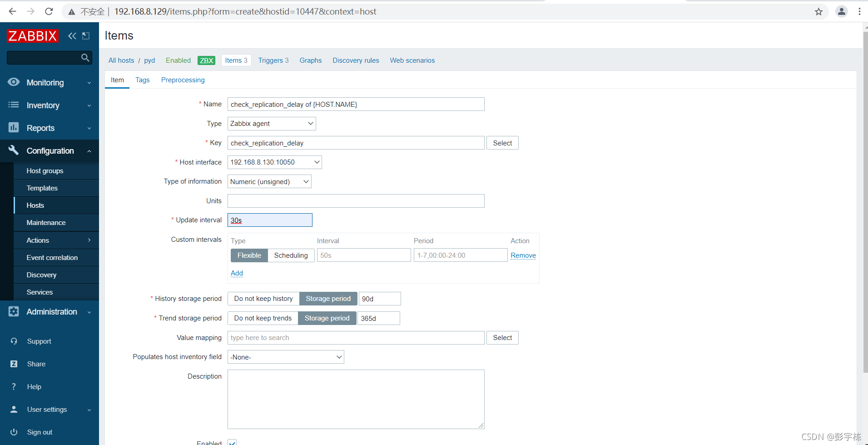
Task: Add a new custom interval
Action: (x=237, y=273)
